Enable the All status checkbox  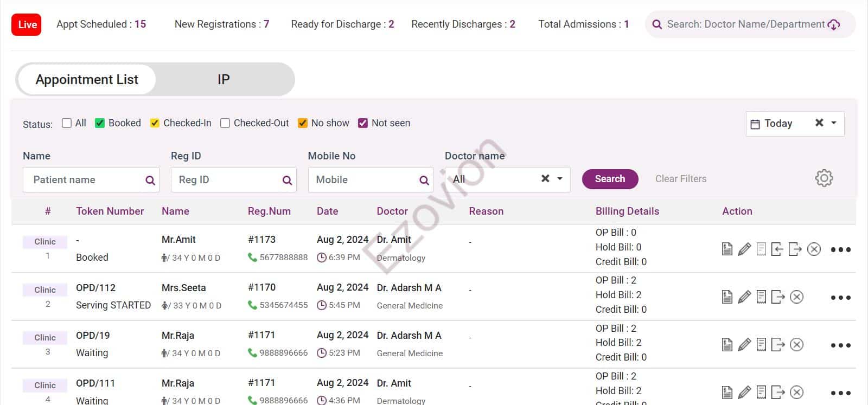coord(67,123)
